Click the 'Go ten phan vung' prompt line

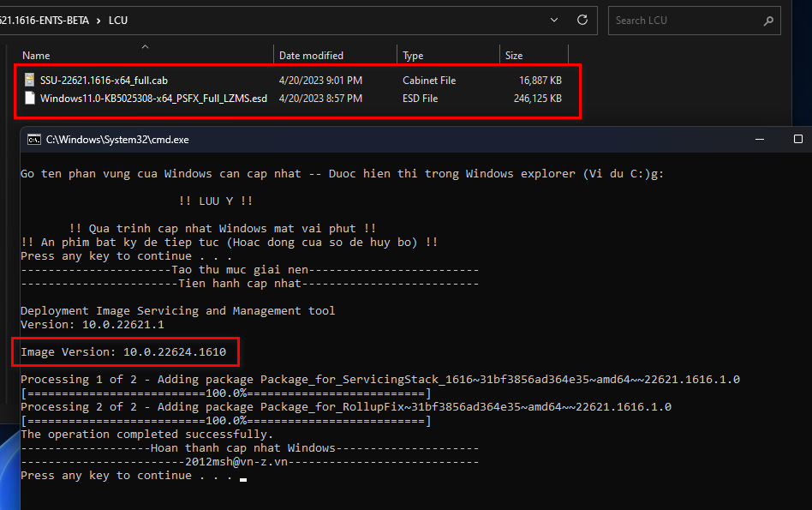342,174
